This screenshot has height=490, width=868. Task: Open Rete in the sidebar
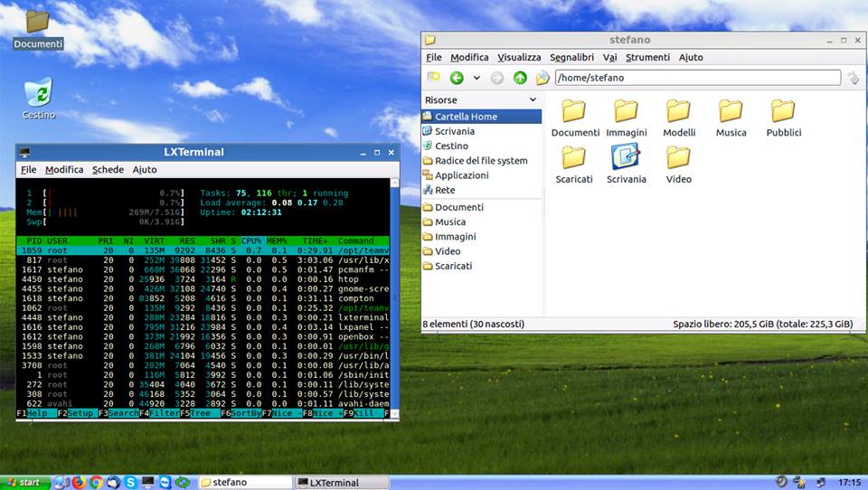(439, 190)
